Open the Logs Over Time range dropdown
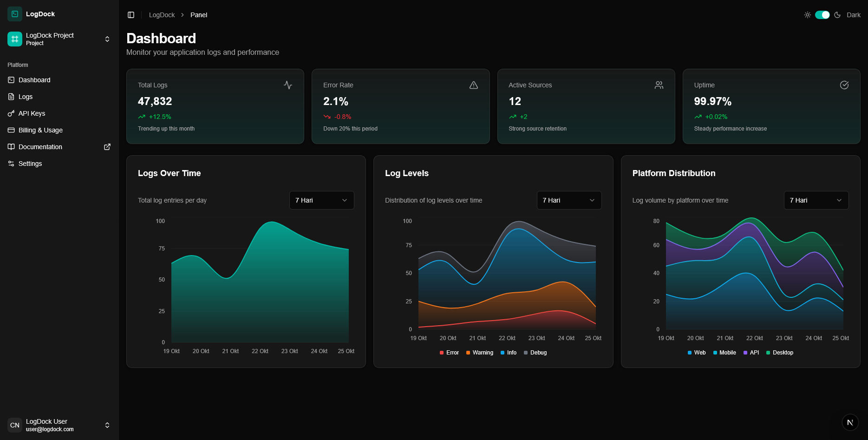The width and height of the screenshot is (868, 440). (x=321, y=200)
